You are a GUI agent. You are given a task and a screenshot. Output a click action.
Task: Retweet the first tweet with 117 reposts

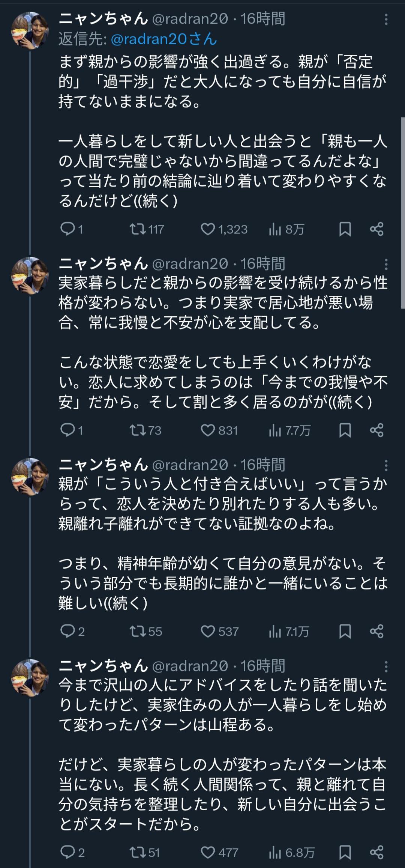[x=137, y=229]
